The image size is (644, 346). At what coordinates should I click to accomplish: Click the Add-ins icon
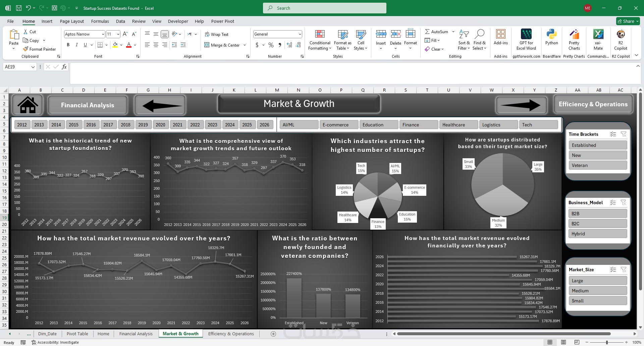pos(500,34)
